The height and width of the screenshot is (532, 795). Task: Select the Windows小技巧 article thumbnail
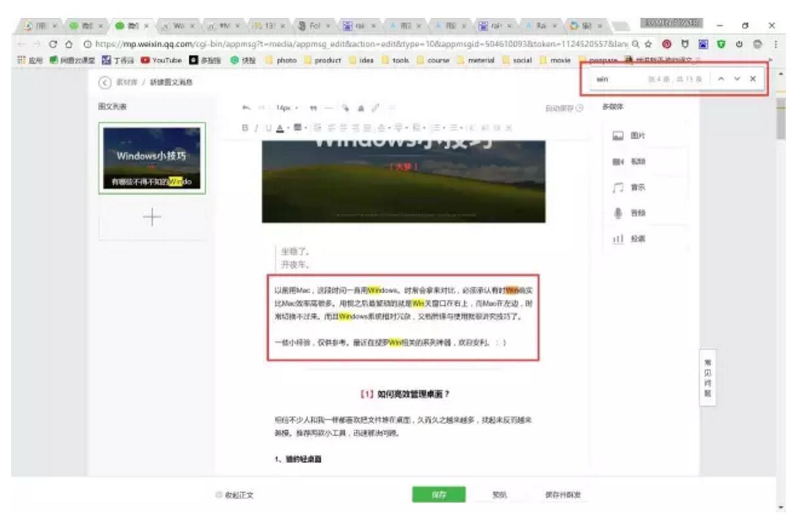pos(152,158)
